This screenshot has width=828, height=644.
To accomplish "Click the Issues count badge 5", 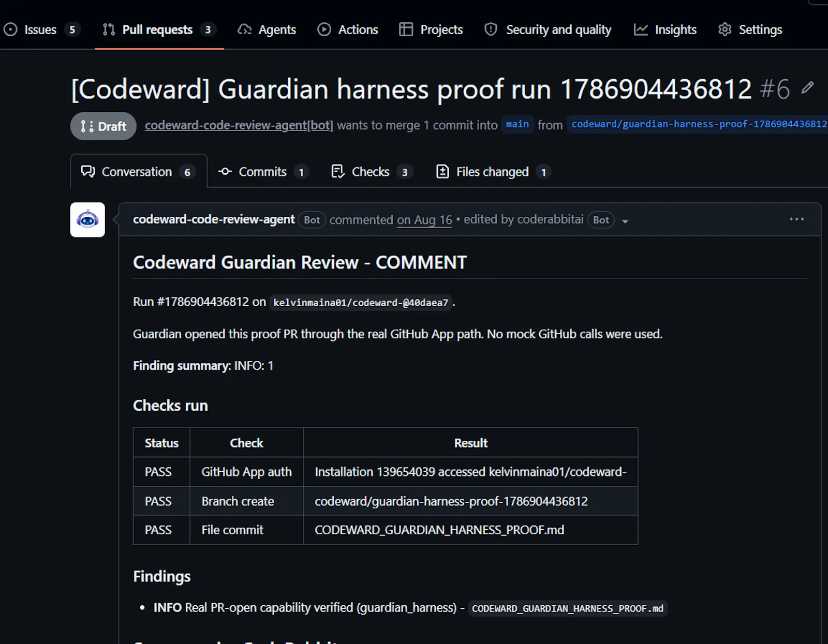I will point(72,30).
